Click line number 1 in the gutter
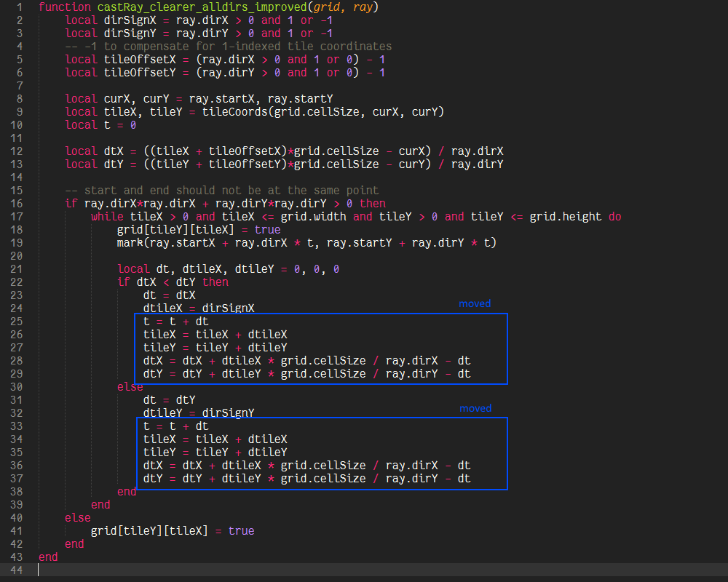728x582 pixels. click(x=20, y=7)
